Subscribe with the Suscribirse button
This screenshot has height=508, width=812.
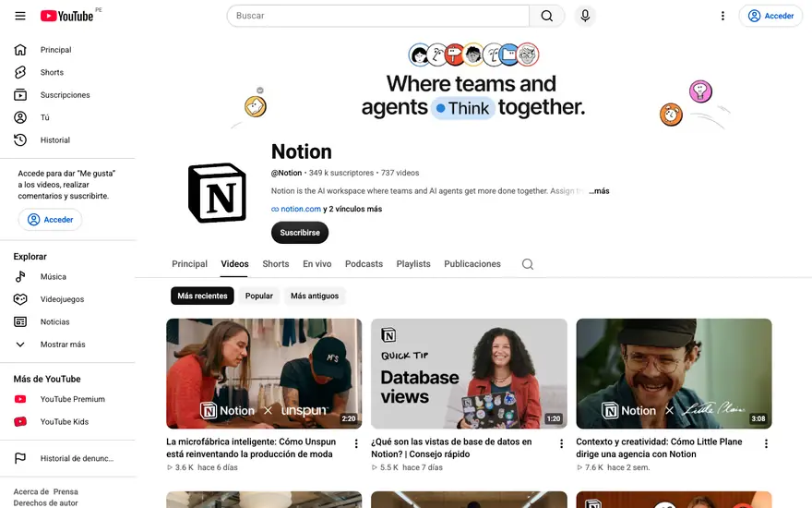[x=300, y=232]
